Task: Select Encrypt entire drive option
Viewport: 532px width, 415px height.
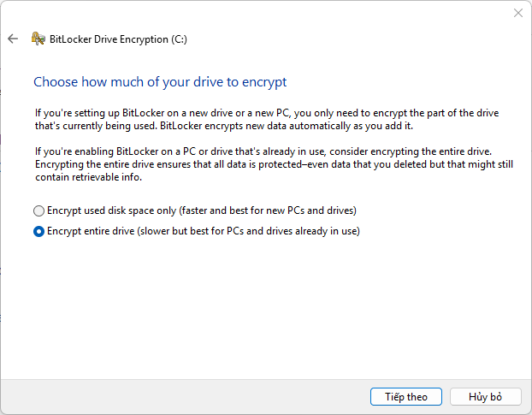Action: pyautogui.click(x=197, y=231)
